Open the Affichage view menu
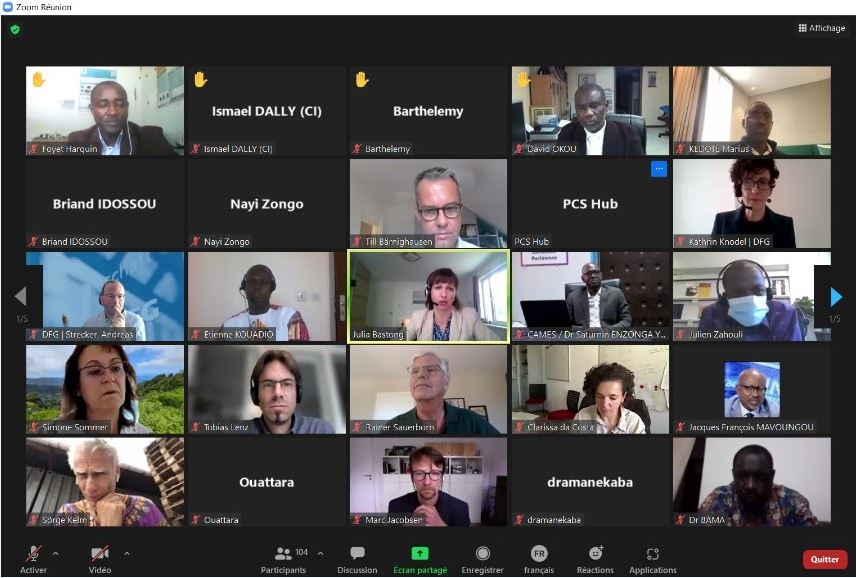Viewport: 856px width, 578px height. point(822,28)
